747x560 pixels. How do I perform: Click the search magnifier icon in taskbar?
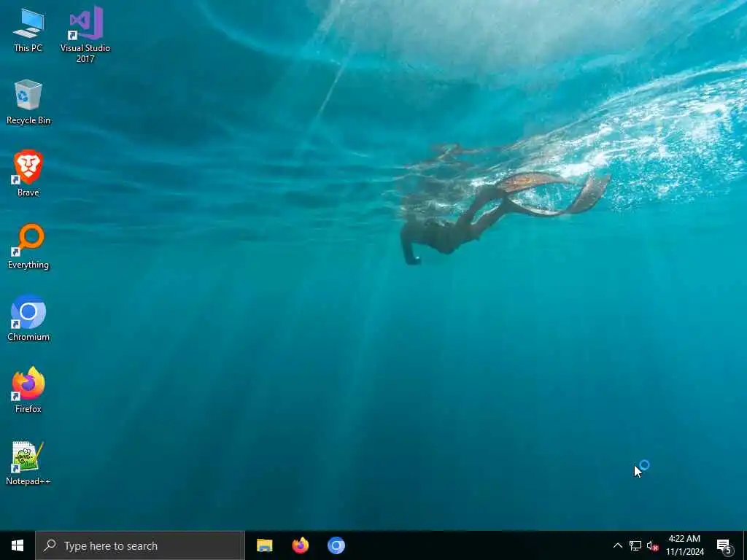pos(50,545)
